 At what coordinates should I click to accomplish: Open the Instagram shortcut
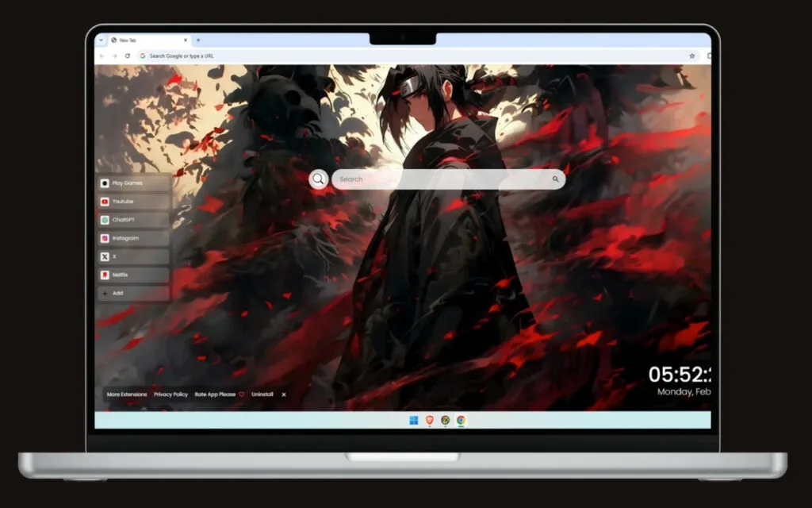click(x=133, y=238)
